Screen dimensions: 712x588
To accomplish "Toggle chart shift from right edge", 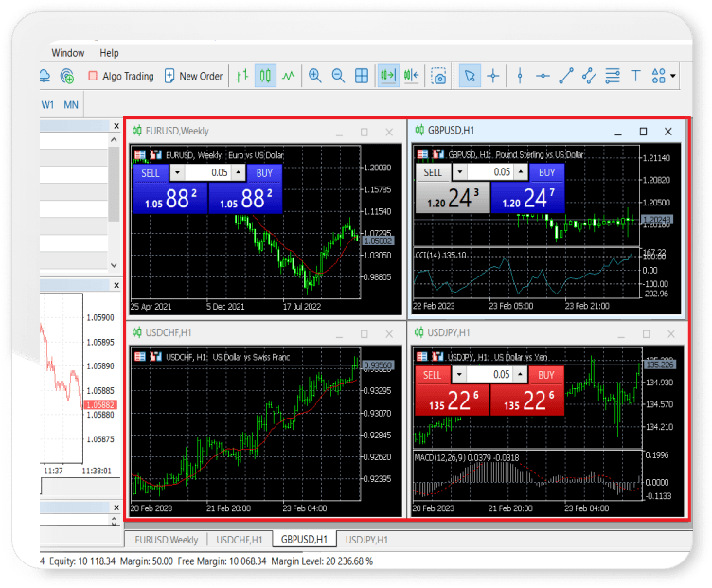I will pyautogui.click(x=411, y=76).
